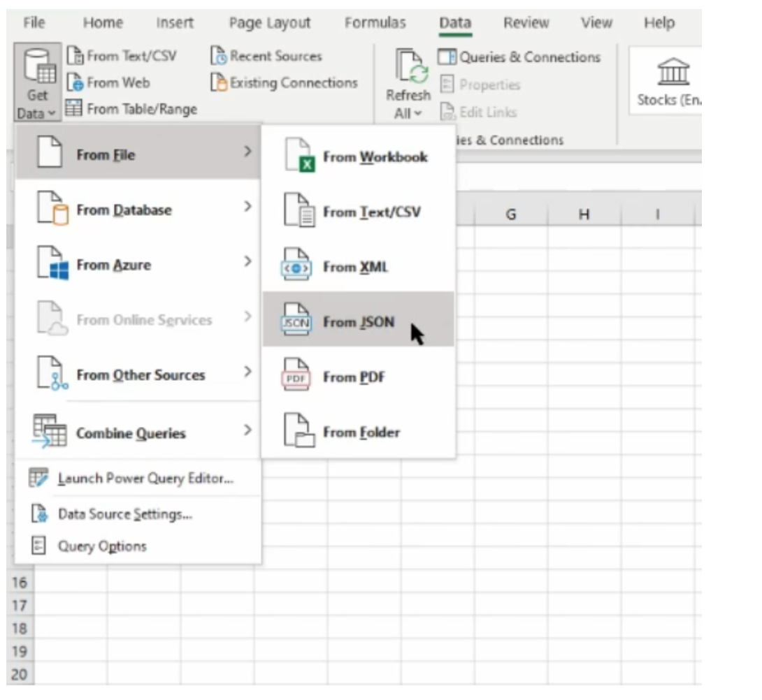This screenshot has width=762, height=700.
Task: Click the Data Source Settings icon
Action: (39, 513)
